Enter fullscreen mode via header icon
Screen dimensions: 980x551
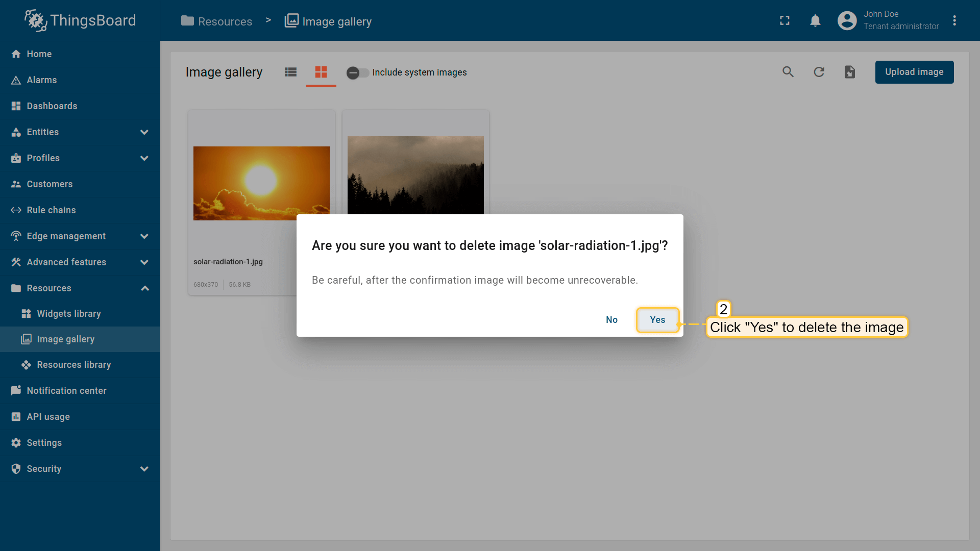pos(785,20)
